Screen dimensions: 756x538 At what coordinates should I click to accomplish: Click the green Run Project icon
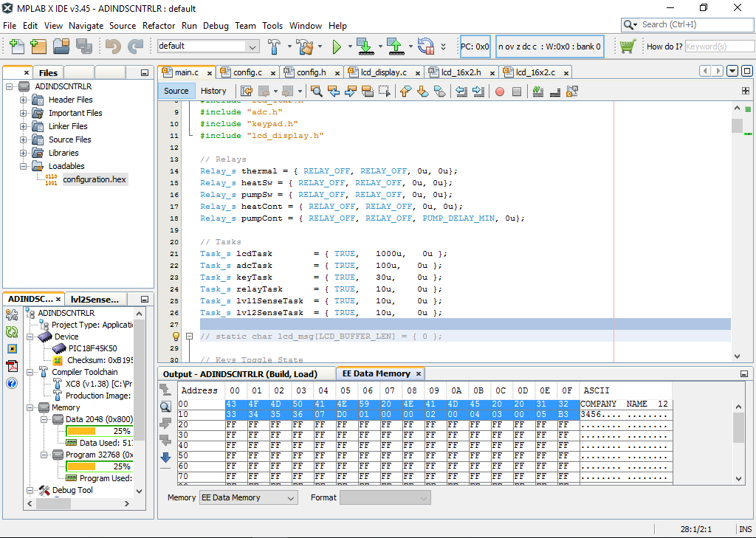[337, 46]
